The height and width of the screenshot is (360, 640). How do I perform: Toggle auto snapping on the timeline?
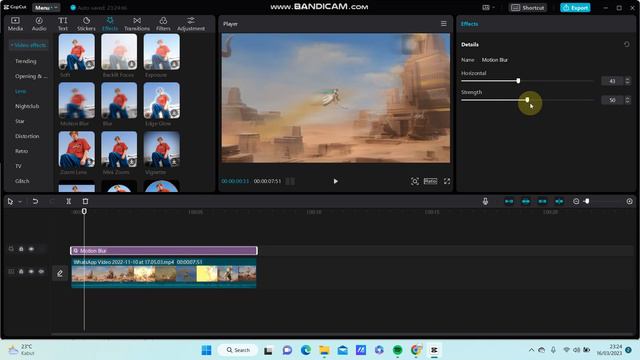pos(526,201)
